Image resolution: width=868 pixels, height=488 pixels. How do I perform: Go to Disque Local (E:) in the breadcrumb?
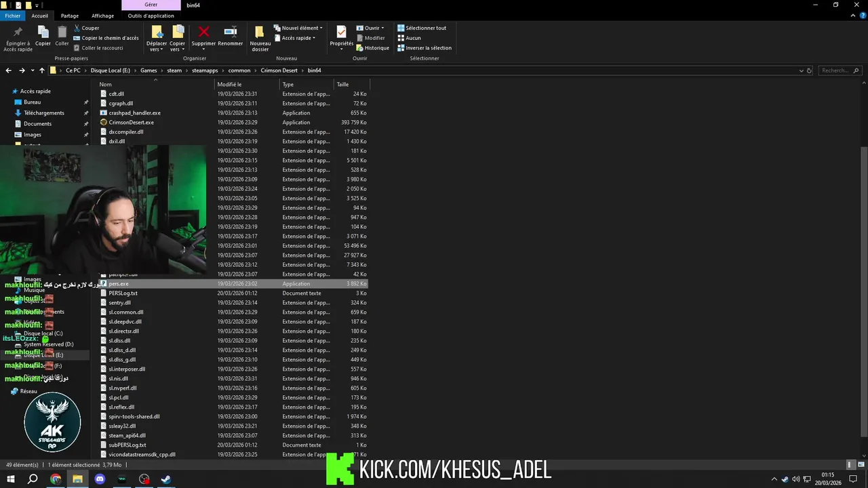(x=110, y=70)
